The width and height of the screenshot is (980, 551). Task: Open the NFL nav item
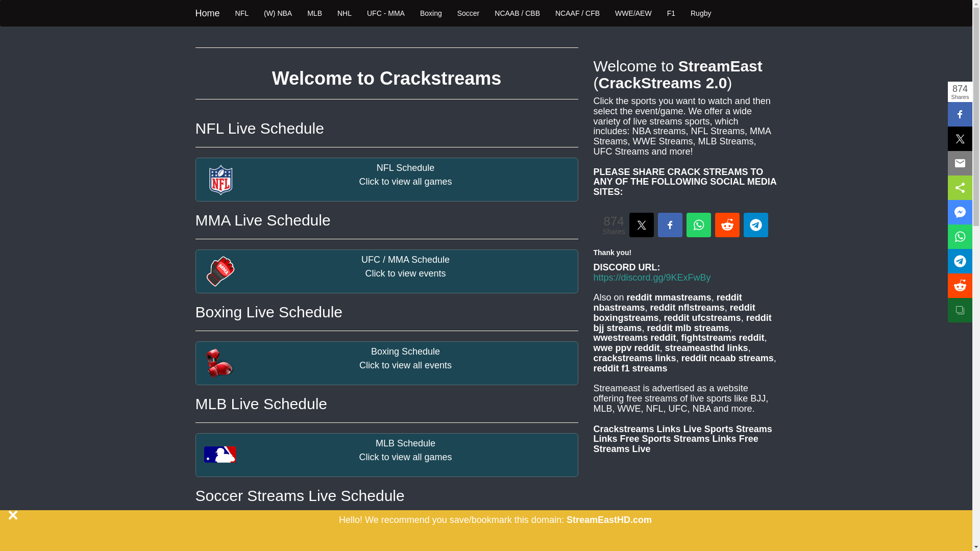[241, 13]
